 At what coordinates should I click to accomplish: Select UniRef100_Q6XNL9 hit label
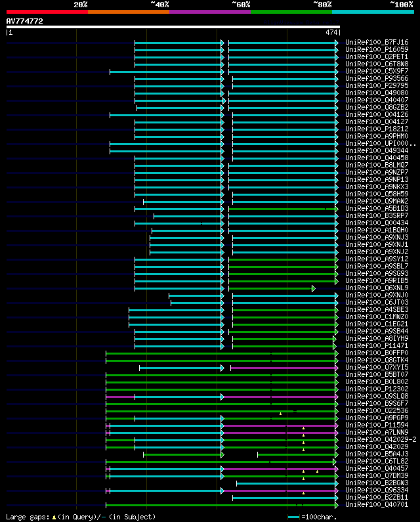point(377,288)
